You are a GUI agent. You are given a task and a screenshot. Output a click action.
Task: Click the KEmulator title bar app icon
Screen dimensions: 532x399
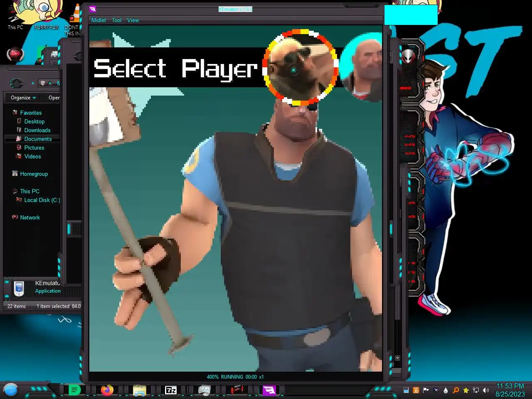pos(93,9)
